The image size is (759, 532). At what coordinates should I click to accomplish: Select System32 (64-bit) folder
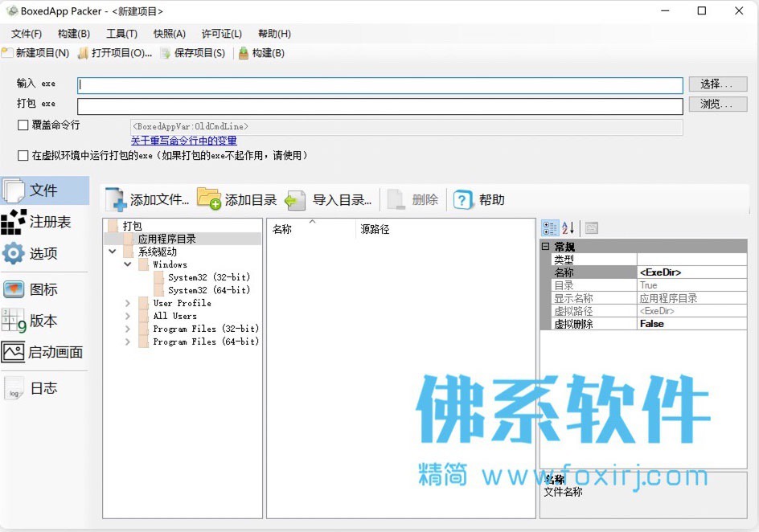click(208, 290)
